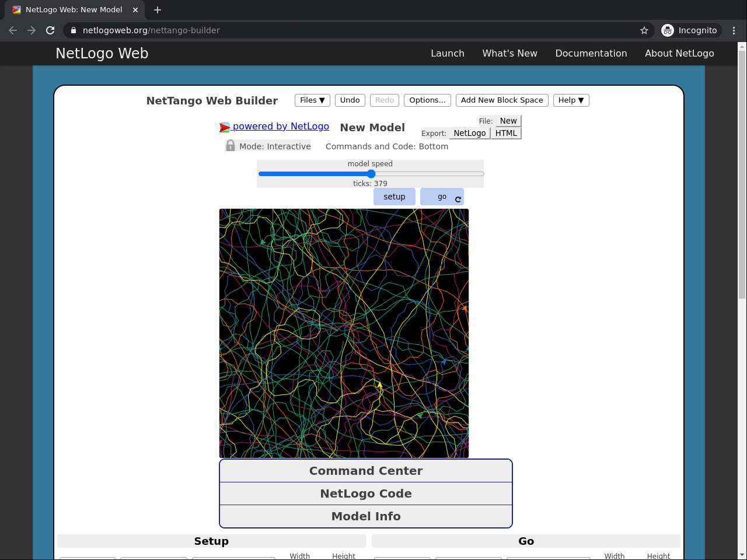Go to What's New page
747x560 pixels.
(x=509, y=53)
